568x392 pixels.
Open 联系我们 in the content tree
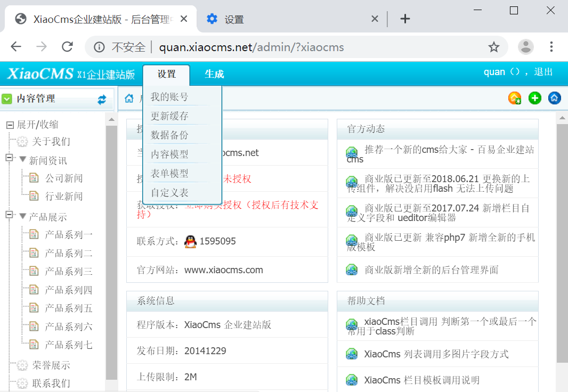(51, 383)
